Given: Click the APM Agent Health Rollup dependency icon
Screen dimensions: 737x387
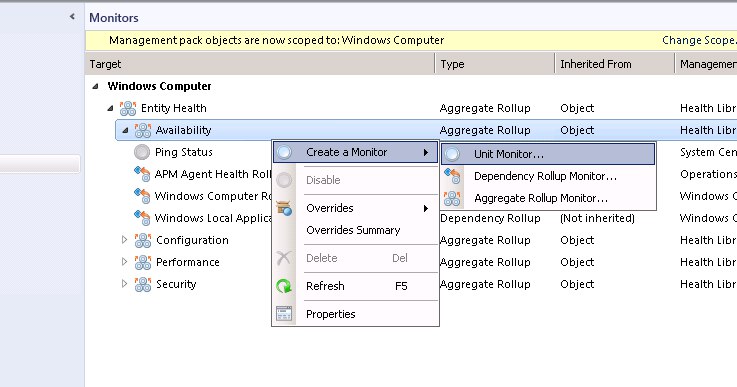Looking at the screenshot, I should (x=141, y=174).
